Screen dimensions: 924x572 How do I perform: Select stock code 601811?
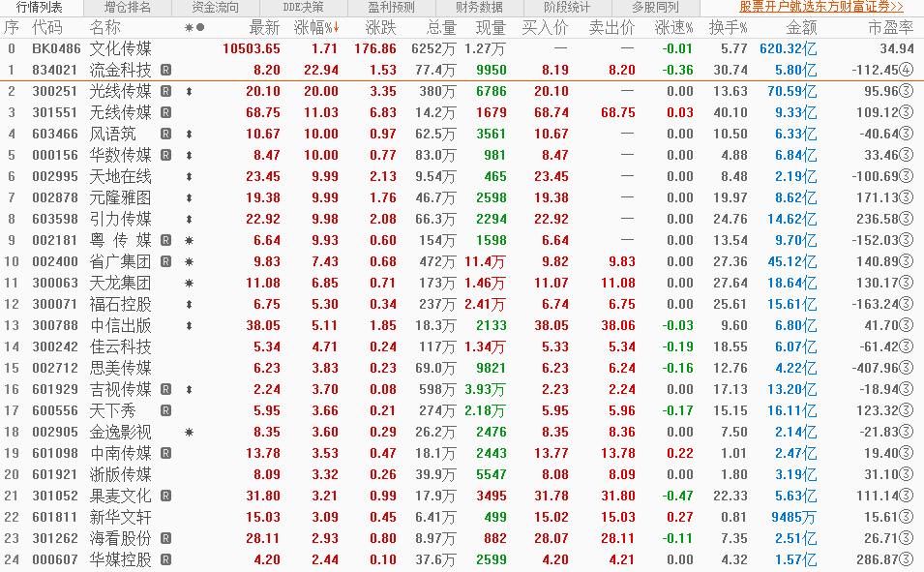[55, 517]
